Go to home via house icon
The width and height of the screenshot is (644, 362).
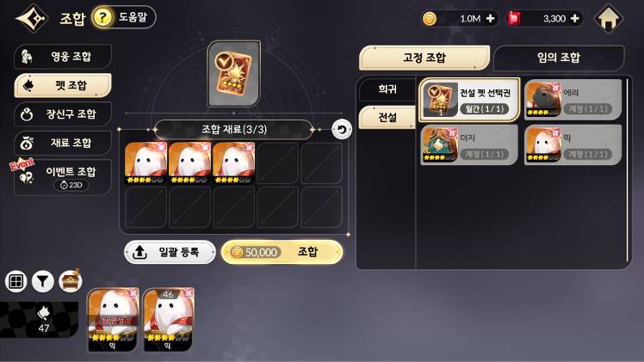608,18
